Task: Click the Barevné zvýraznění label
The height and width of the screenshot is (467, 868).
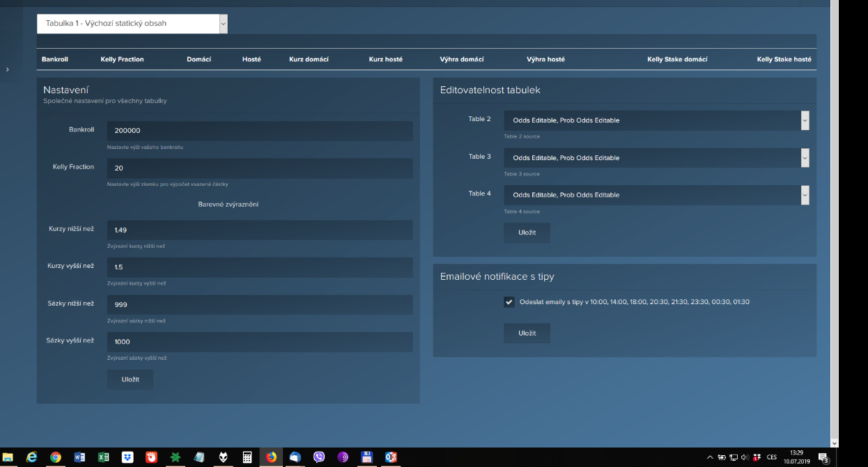Action: pos(228,204)
